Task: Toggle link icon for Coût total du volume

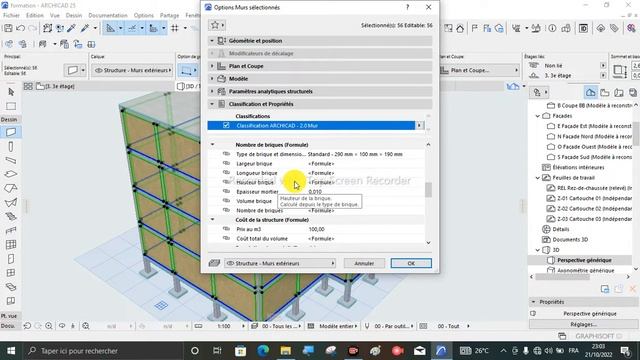Action: [226, 238]
